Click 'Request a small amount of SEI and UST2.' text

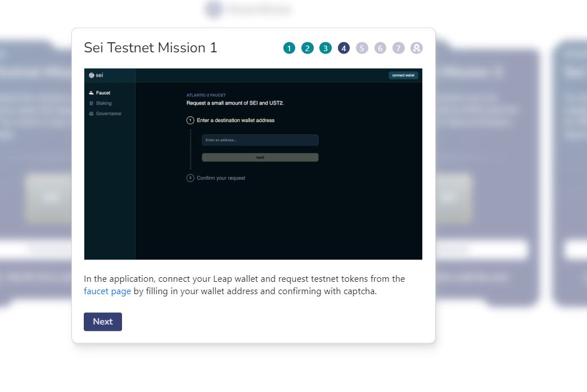(x=235, y=103)
